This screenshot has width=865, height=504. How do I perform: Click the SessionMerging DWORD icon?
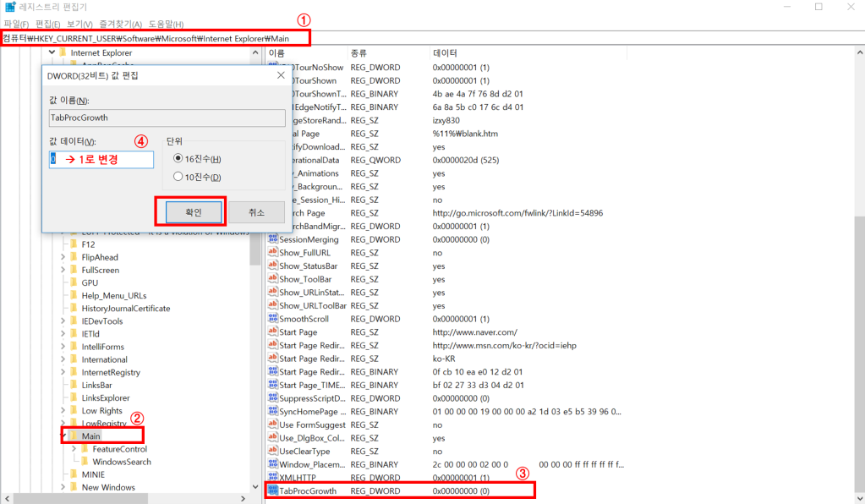(272, 238)
